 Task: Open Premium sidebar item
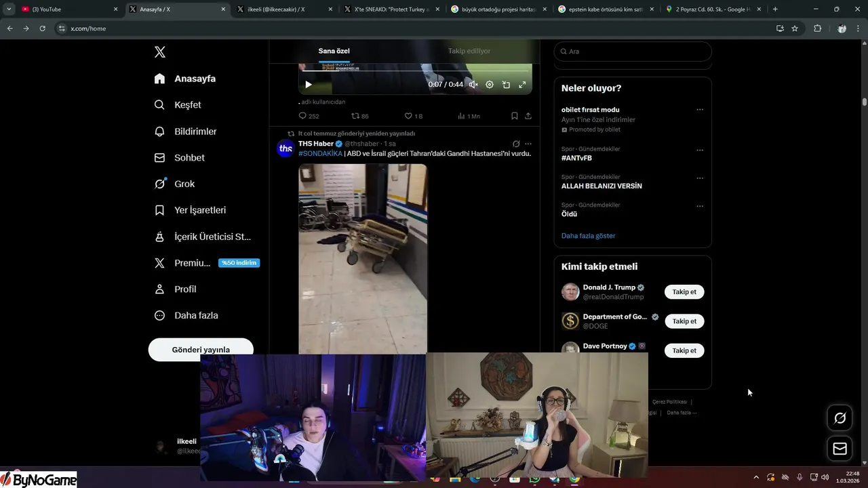tap(206, 263)
